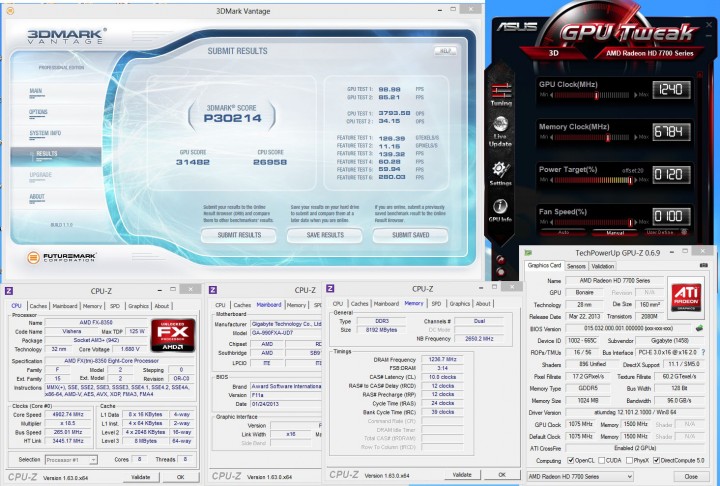
Task: Click Fan Speed increase arrow near Max
Action: [x=636, y=222]
